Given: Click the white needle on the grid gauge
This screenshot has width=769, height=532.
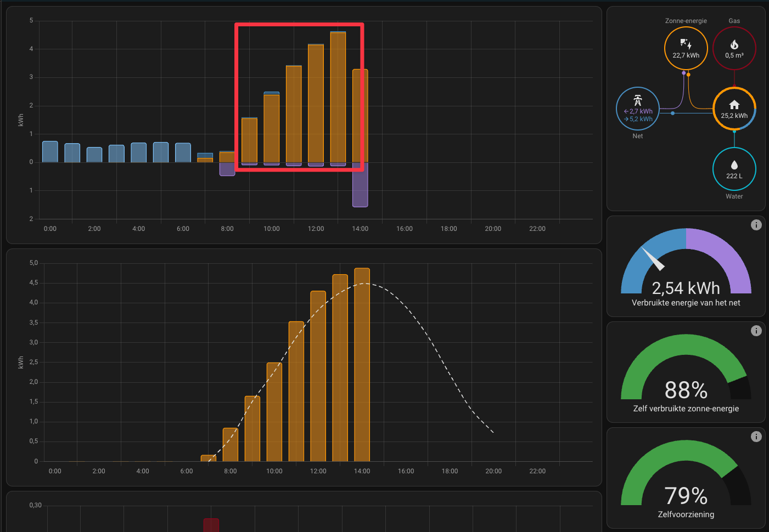Looking at the screenshot, I should click(653, 259).
